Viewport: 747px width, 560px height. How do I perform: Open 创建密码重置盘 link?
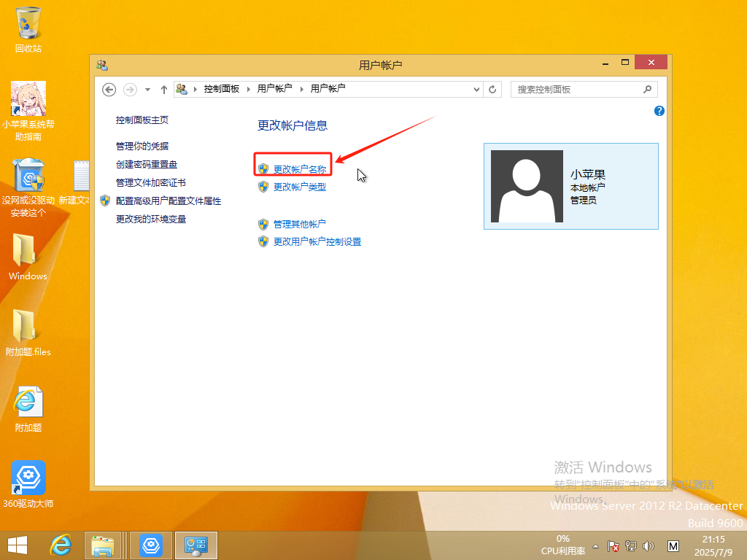coord(146,164)
